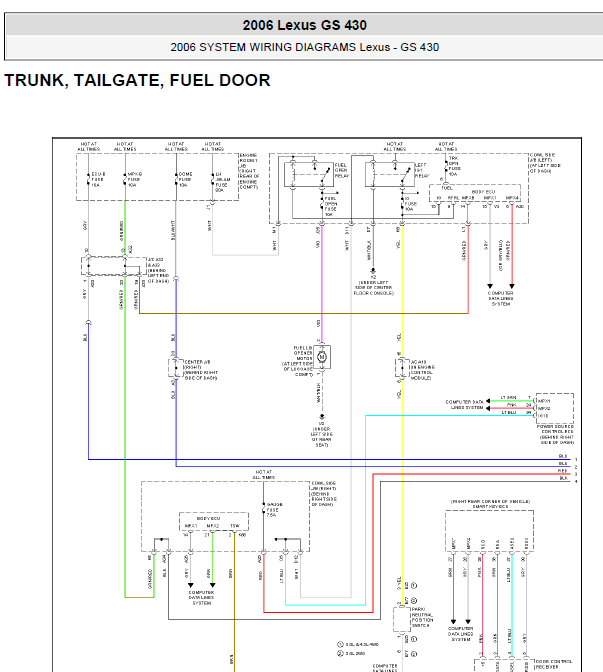The height and width of the screenshot is (672, 603).
Task: Click the Fuel Lid Opener Motor label
Action: click(x=297, y=361)
